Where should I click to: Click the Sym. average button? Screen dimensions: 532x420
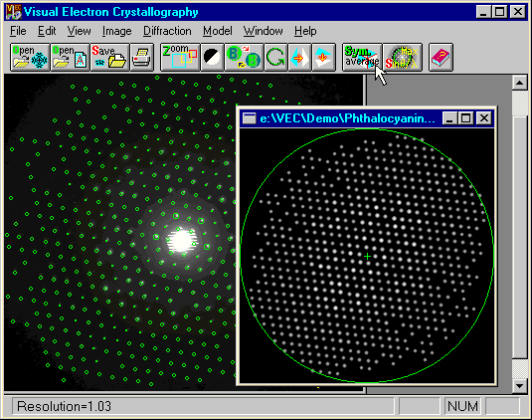click(x=362, y=57)
